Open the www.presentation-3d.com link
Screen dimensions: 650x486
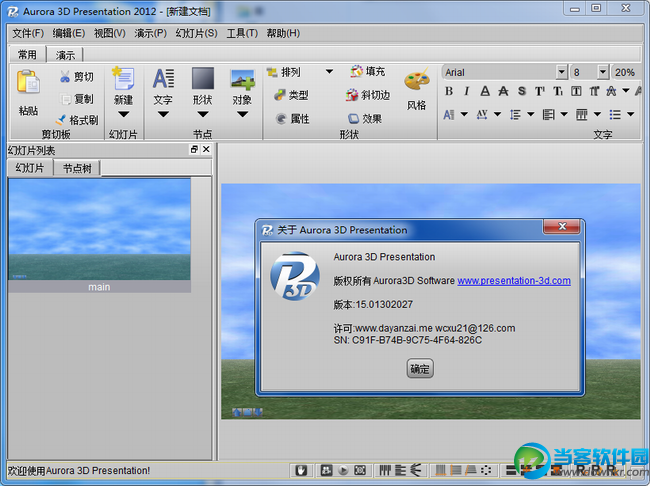coord(514,281)
